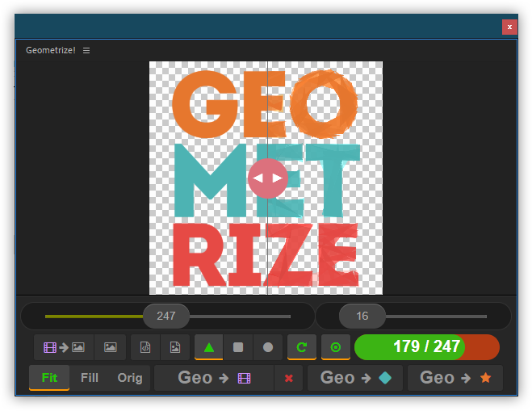Click the Geometrize! panel title
Screen dimensions: 532x411
[x=51, y=50]
